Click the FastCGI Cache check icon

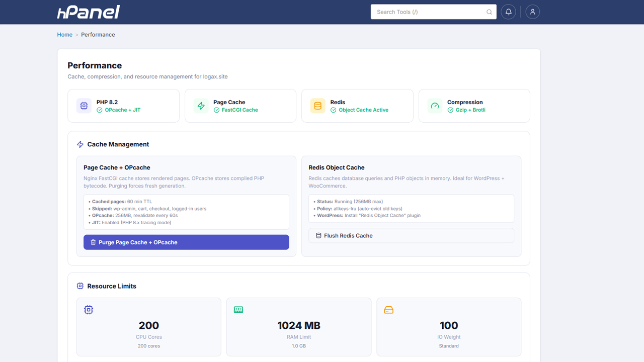[x=216, y=110]
